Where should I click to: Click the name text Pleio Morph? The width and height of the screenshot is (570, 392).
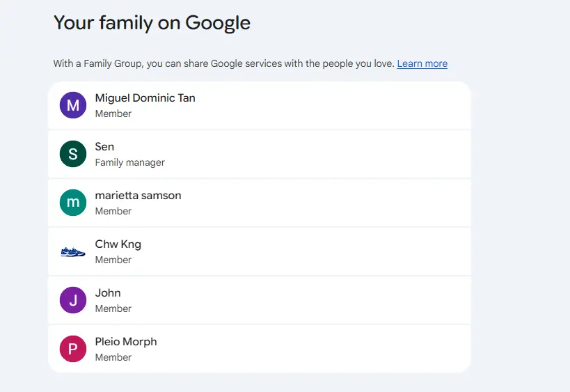[126, 342]
